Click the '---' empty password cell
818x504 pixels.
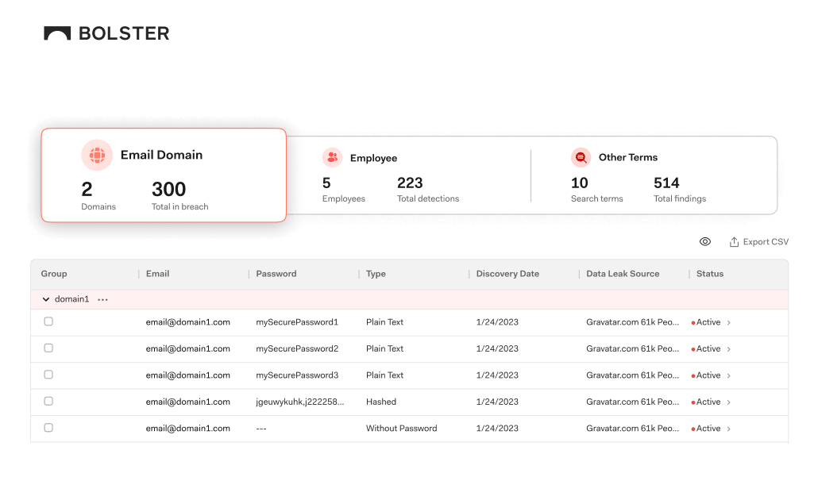point(261,429)
